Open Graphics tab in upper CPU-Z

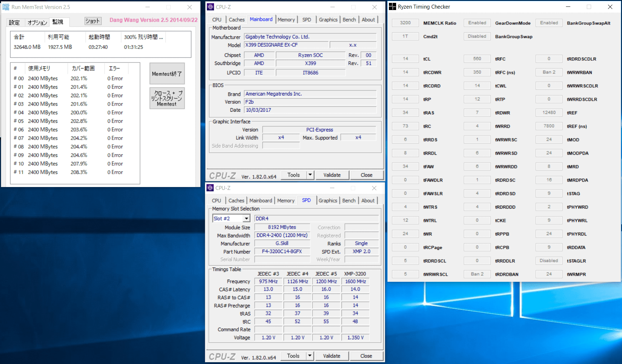[328, 20]
